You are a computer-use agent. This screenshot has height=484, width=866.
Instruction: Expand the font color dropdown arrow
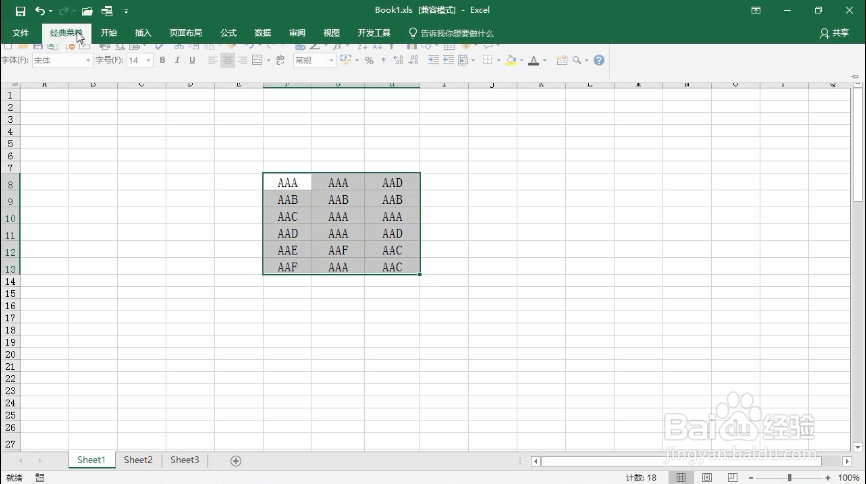(x=545, y=60)
